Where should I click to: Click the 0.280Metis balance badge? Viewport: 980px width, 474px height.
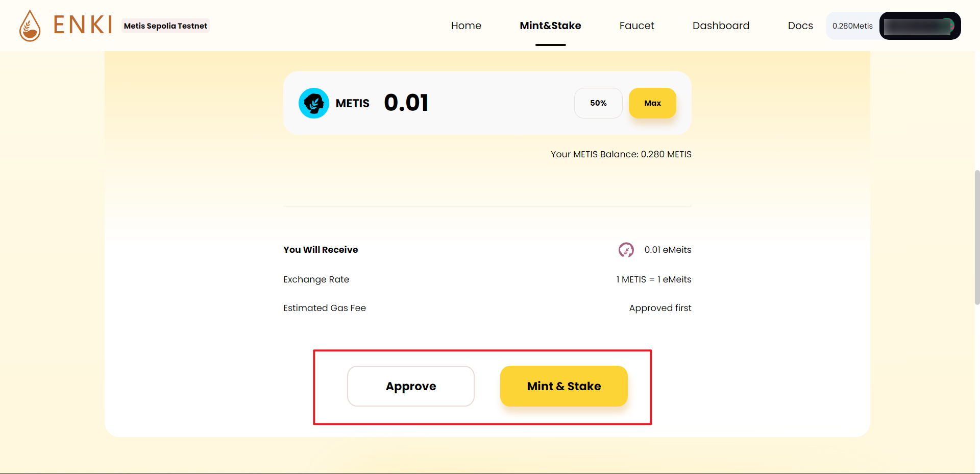click(x=852, y=26)
